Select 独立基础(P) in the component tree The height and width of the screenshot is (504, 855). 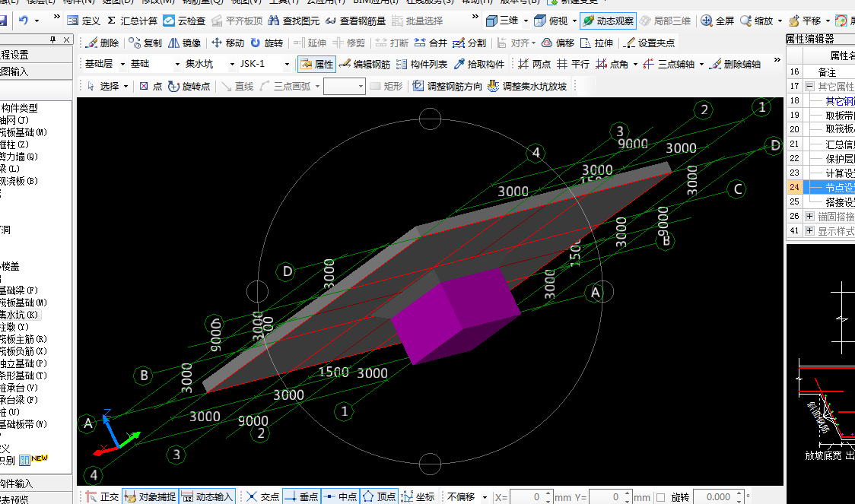click(x=23, y=363)
